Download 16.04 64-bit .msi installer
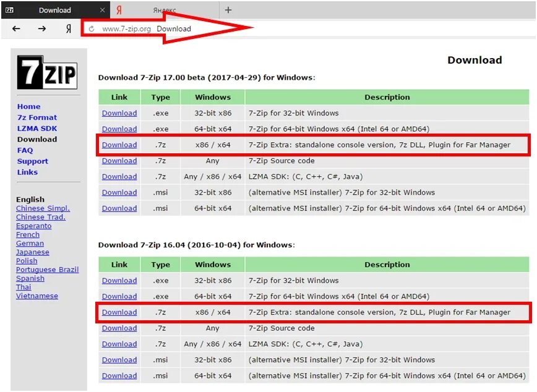This screenshot has width=537, height=392. [x=119, y=375]
